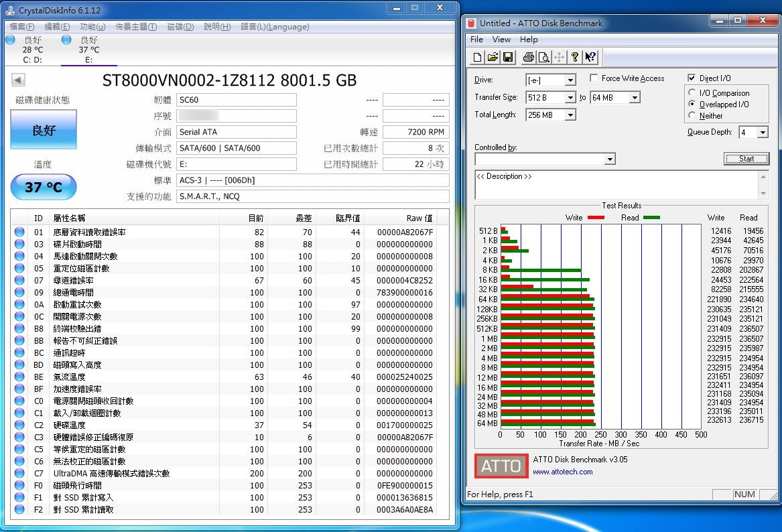
Task: Click the Print icon in ATTO toolbar
Action: [x=528, y=58]
